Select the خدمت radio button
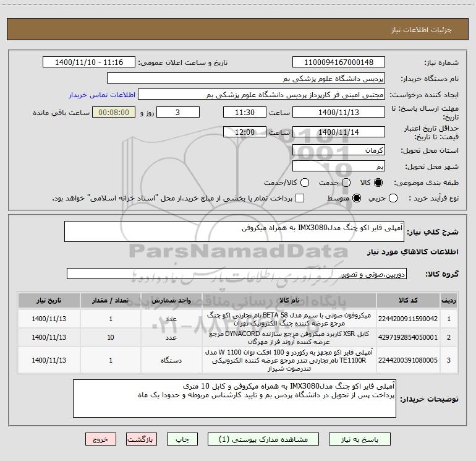The height and width of the screenshot is (461, 476). tap(346, 183)
